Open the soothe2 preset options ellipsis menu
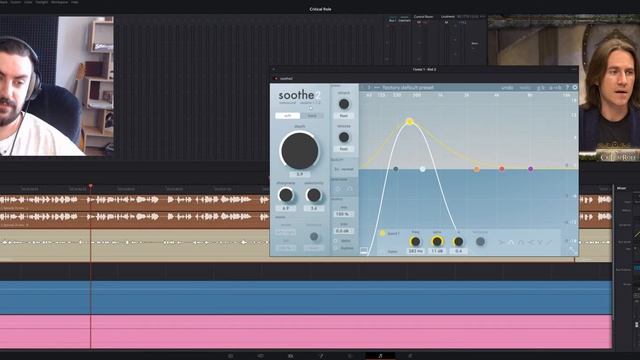This screenshot has width=640, height=360. (377, 87)
